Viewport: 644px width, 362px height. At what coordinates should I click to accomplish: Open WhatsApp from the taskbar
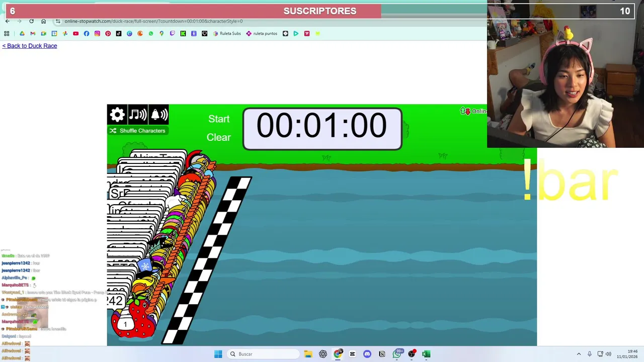[x=397, y=354]
